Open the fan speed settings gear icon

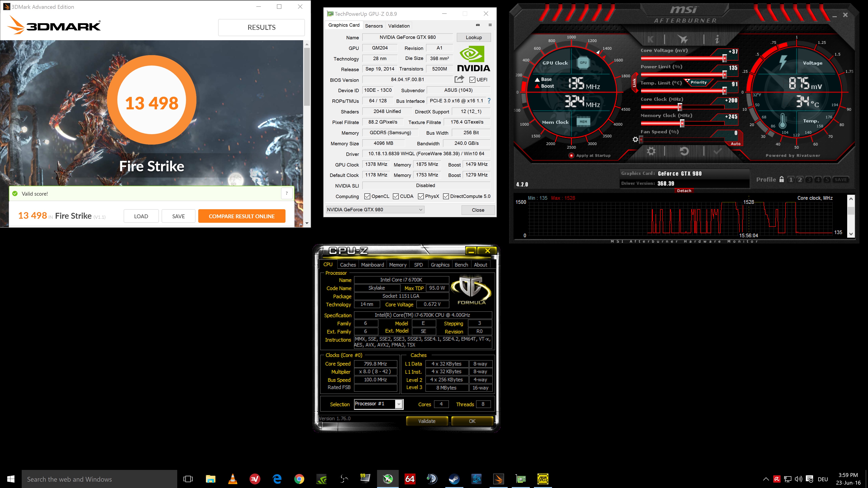pos(635,139)
